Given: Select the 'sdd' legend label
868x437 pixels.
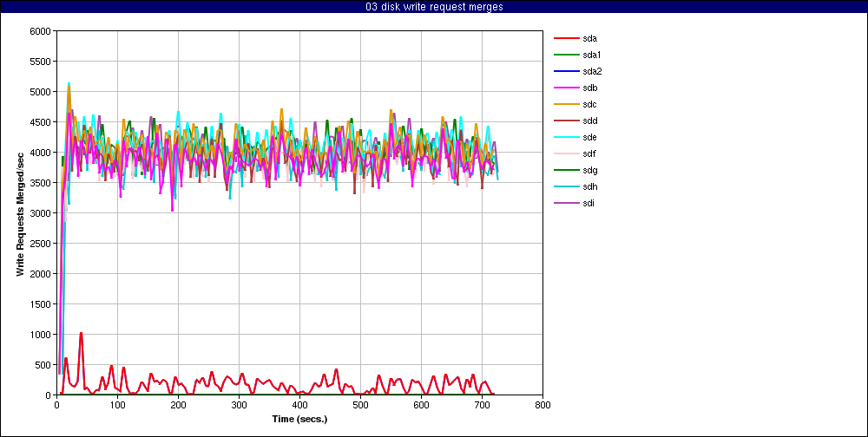Looking at the screenshot, I should (590, 121).
